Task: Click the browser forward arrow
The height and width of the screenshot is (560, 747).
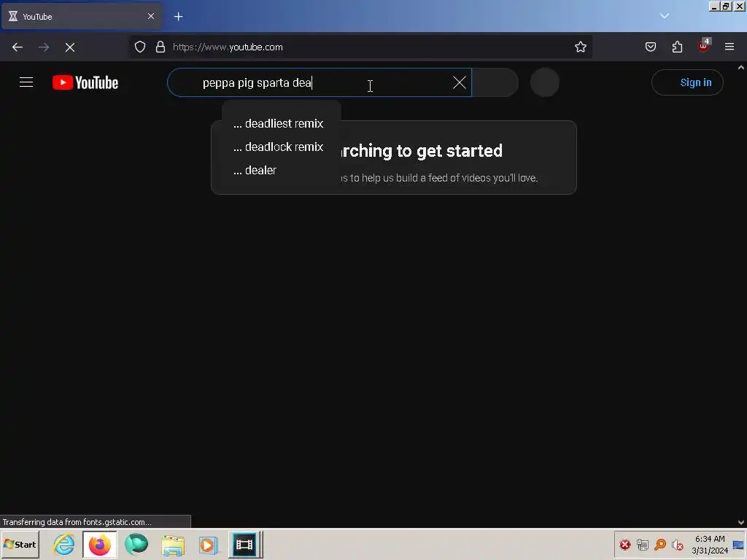Action: (44, 47)
